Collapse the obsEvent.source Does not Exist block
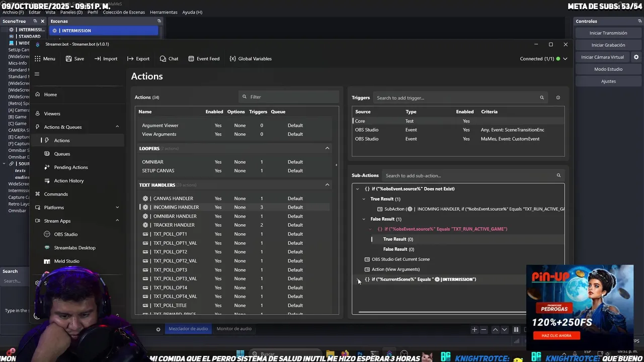 coord(358,189)
